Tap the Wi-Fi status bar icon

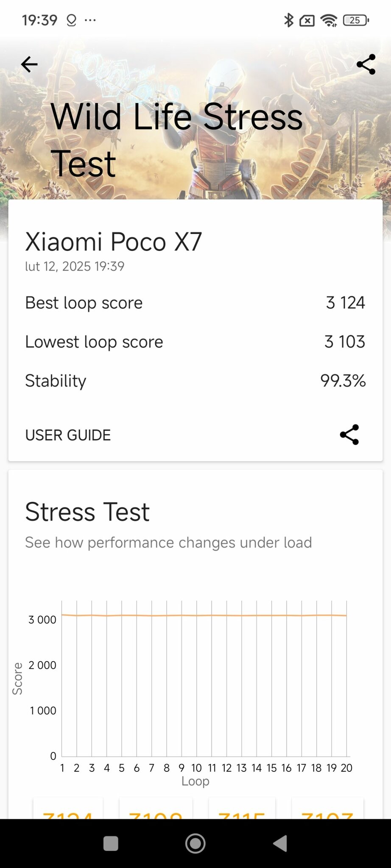[x=329, y=20]
